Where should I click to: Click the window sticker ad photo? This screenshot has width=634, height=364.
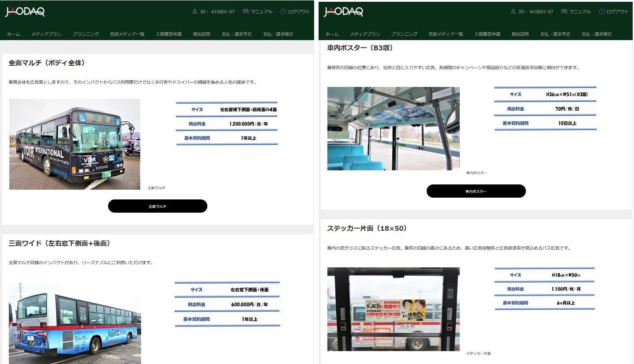click(393, 309)
